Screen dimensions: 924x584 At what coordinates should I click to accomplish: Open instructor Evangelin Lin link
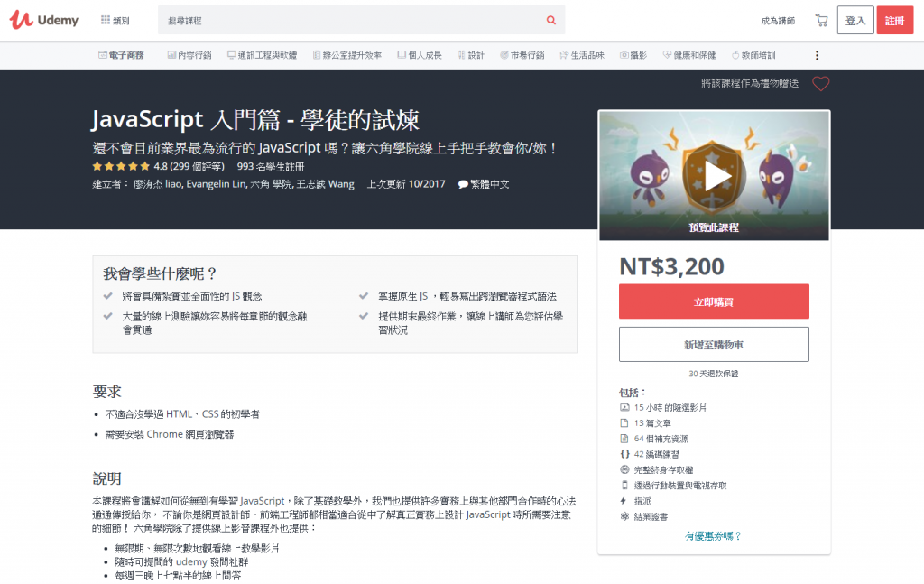click(217, 184)
